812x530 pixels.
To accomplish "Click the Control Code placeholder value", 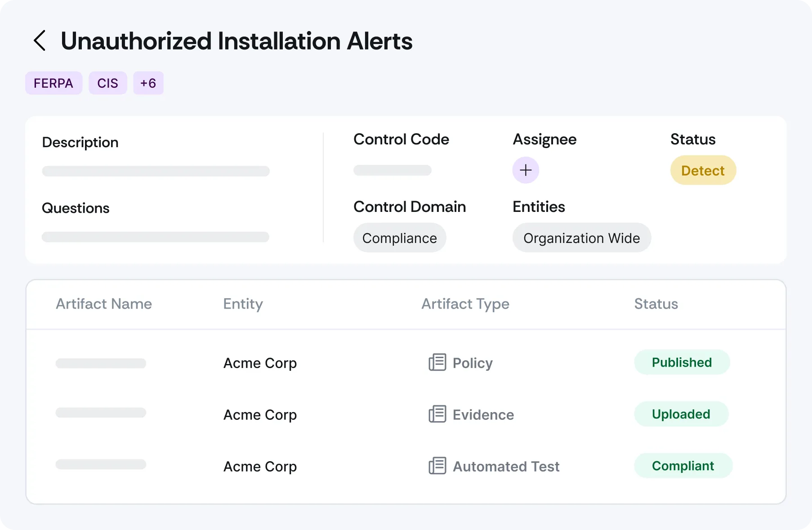I will tap(392, 171).
